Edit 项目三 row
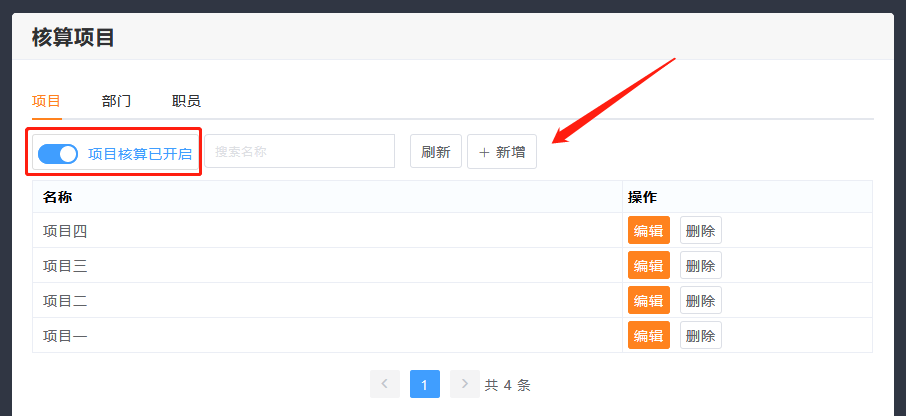 click(x=648, y=265)
